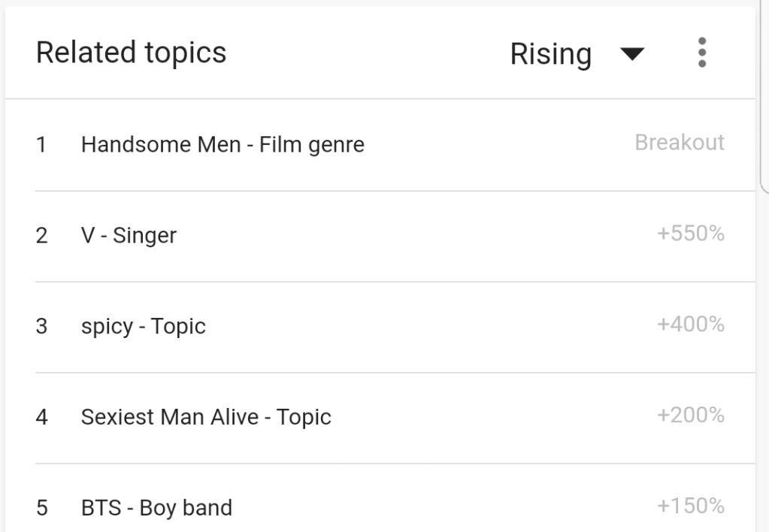Click the +400% value for spicy
This screenshot has height=532, width=769.
[x=690, y=325]
